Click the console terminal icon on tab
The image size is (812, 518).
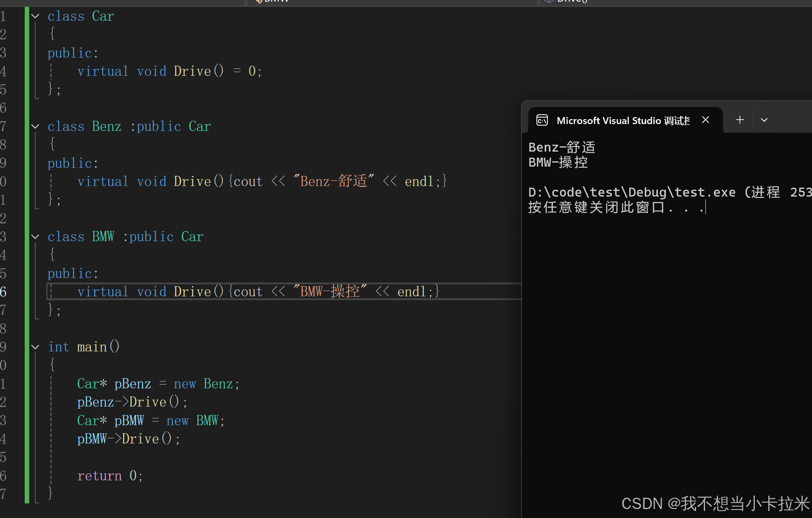(542, 120)
